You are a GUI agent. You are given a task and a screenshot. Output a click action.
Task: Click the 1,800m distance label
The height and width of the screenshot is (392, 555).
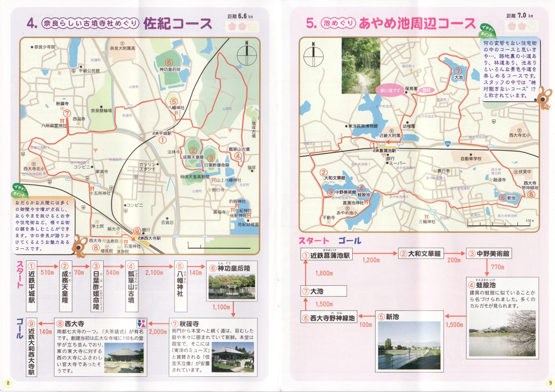tap(324, 273)
